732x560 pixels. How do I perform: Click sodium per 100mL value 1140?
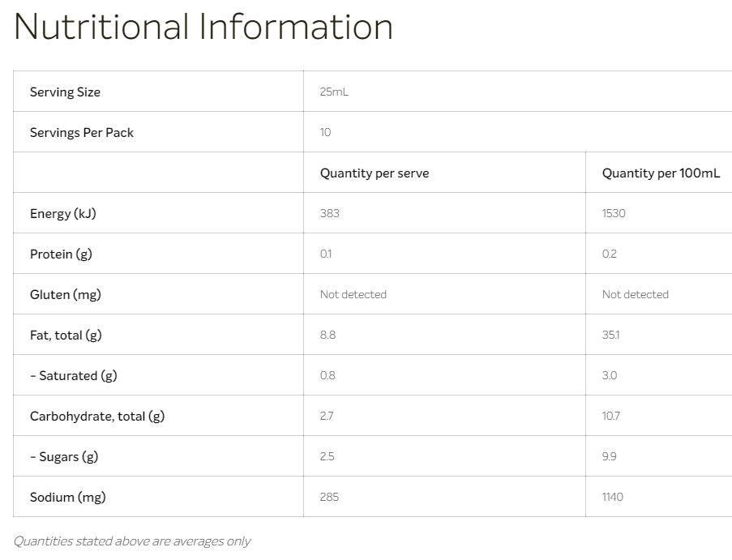(613, 497)
